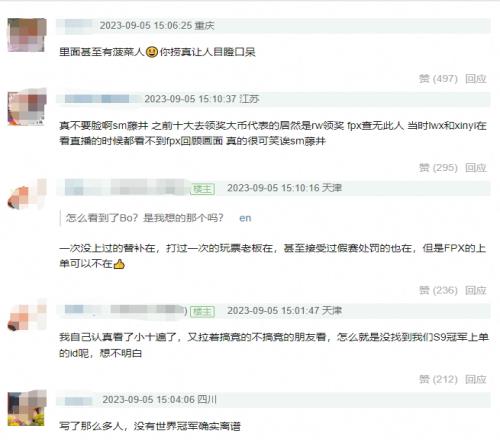500x440 pixels.
Task: Click 回应 on the 重庆 comment
Action: [x=476, y=79]
